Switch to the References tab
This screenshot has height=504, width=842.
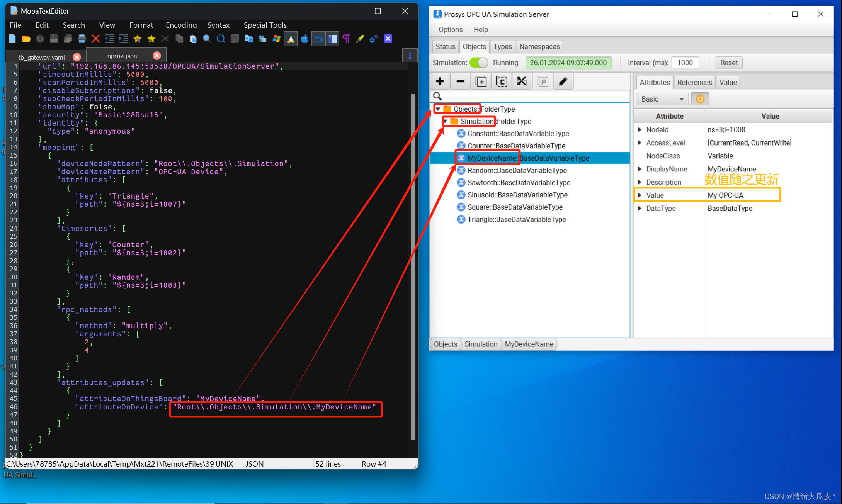[694, 82]
